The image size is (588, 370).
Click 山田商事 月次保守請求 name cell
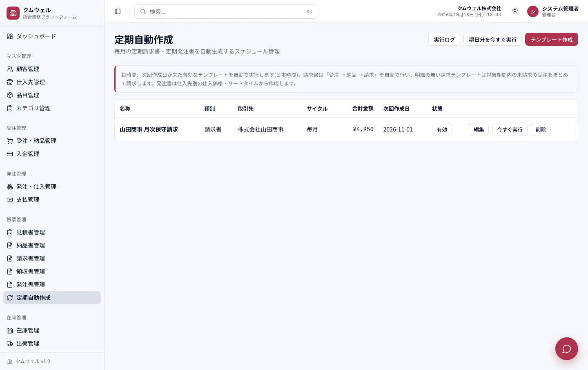(149, 129)
